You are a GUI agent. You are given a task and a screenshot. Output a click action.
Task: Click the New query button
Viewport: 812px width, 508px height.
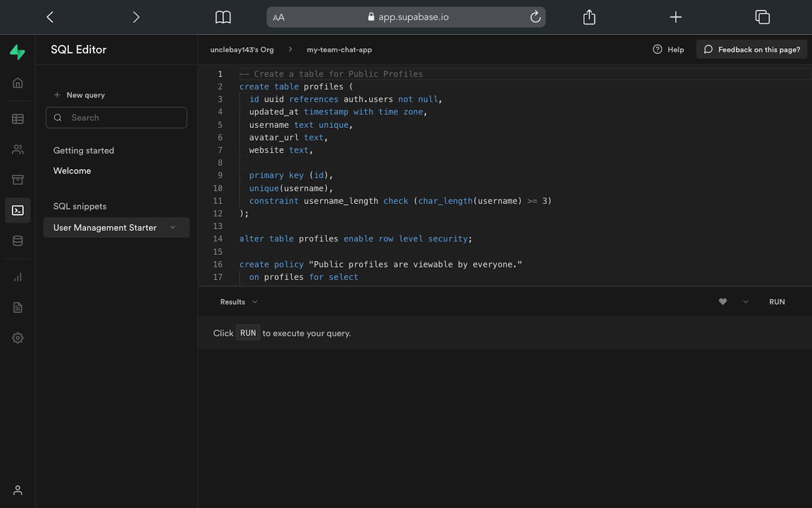[85, 95]
